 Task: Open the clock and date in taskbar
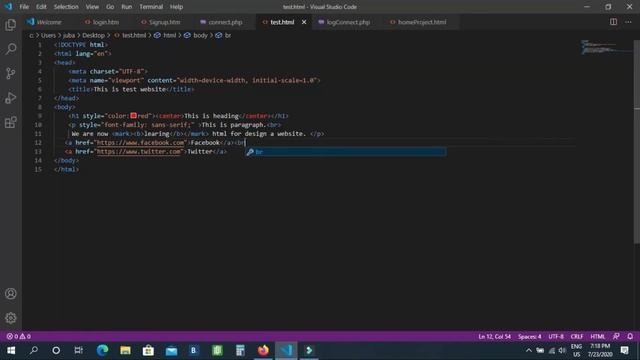[x=600, y=350]
